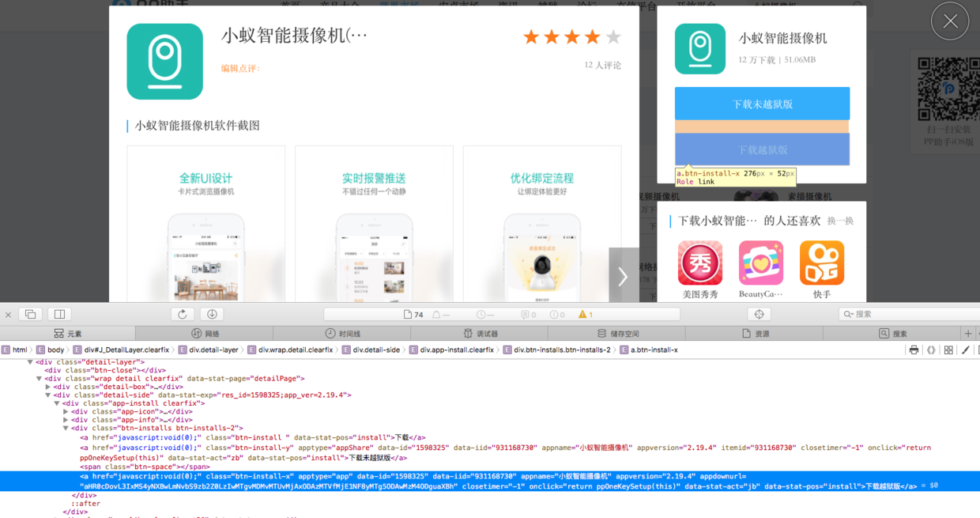Click 下载越狱版 download button
The height and width of the screenshot is (518, 980).
pos(762,149)
